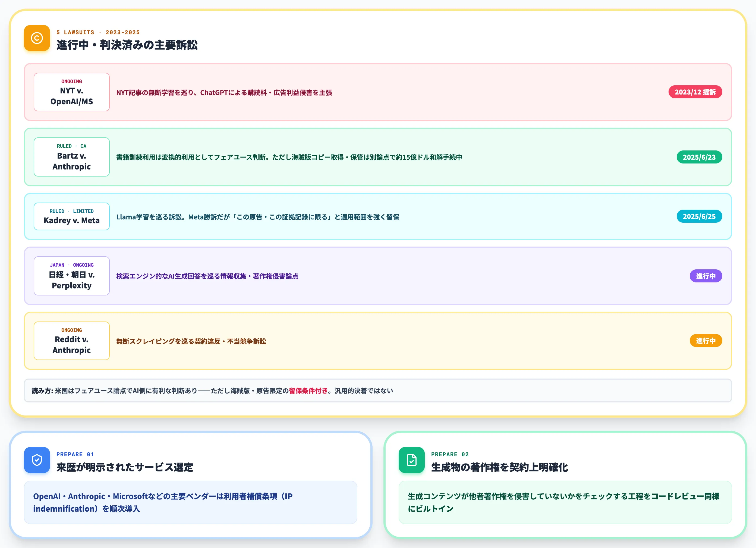The height and width of the screenshot is (548, 756).
Task: Click the 2025/6/23 date badge
Action: (x=699, y=157)
